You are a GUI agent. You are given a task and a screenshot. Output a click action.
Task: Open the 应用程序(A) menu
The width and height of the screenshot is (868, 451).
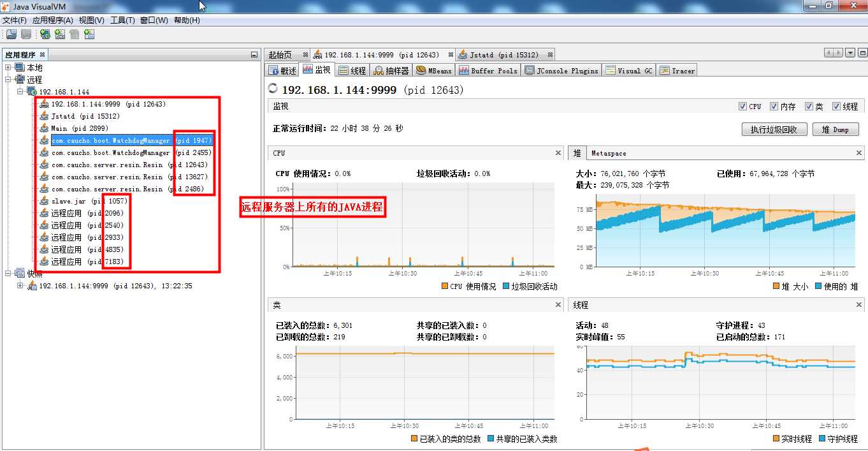click(x=53, y=20)
